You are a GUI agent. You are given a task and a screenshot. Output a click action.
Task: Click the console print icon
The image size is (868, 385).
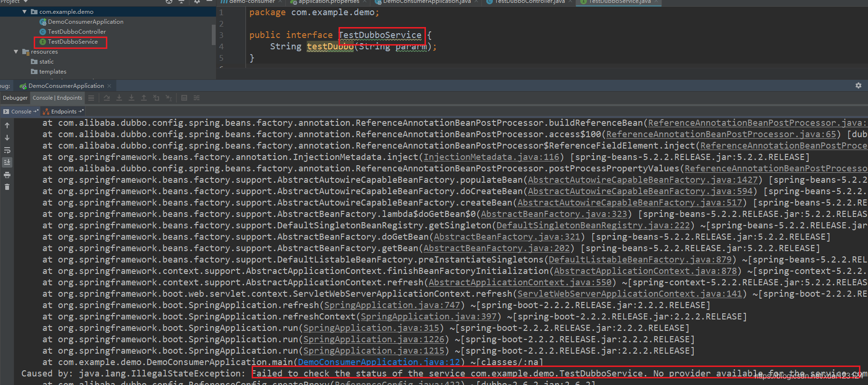pos(7,175)
